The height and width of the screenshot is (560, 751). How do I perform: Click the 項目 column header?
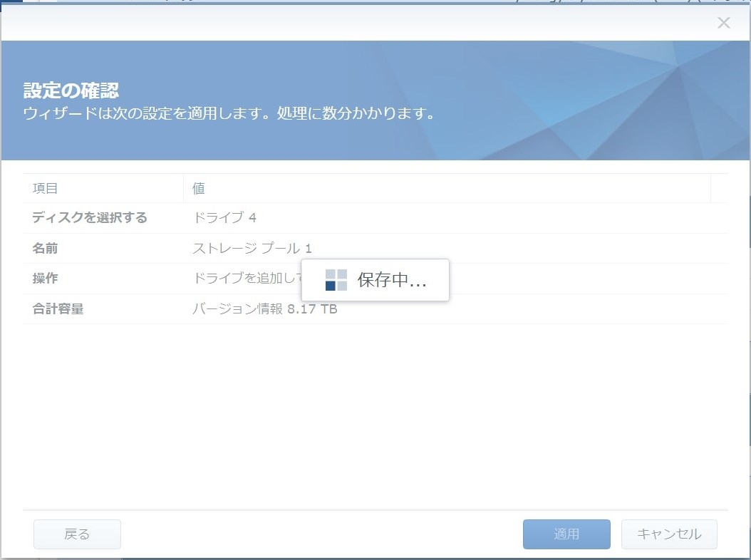[46, 188]
